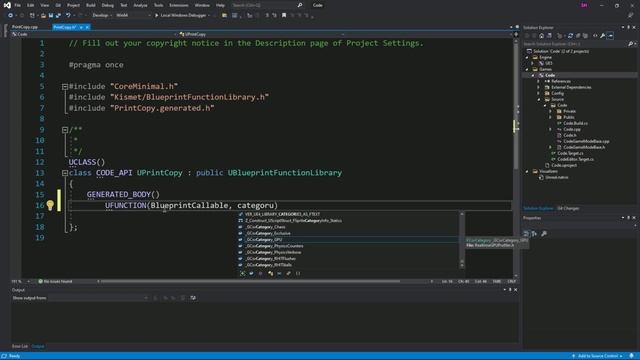Toggle the class filter icon in IntelliSense popup

(270, 273)
